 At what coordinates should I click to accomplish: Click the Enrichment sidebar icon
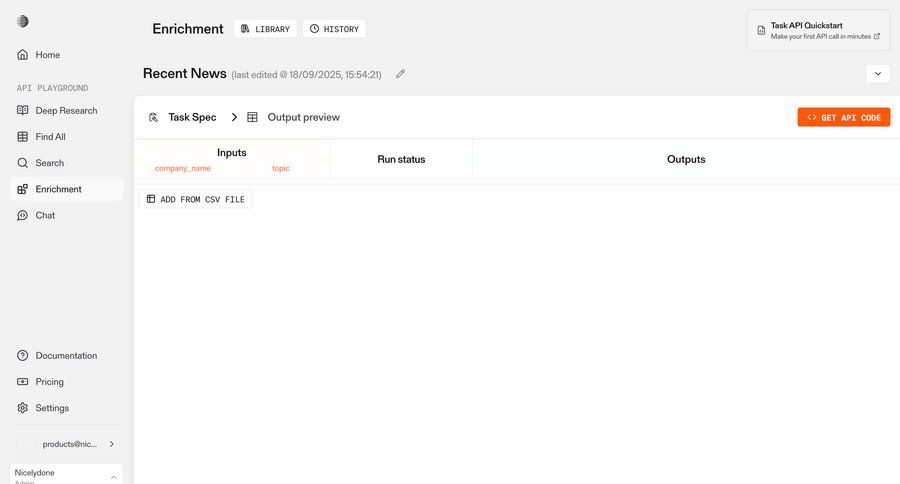[23, 189]
